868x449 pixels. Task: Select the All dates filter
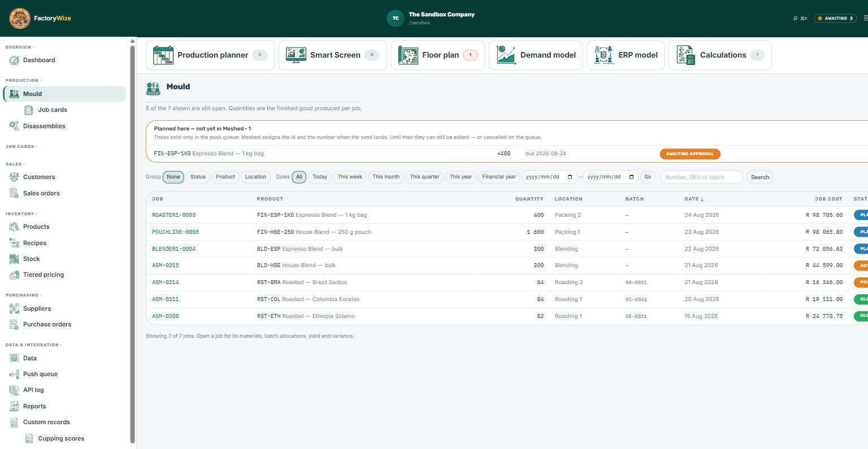[x=300, y=177]
